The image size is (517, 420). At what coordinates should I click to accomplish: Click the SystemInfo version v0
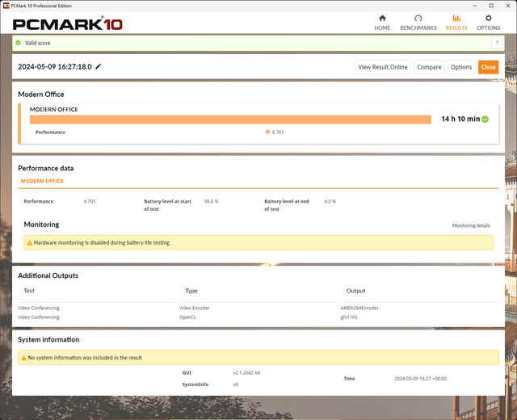click(235, 384)
